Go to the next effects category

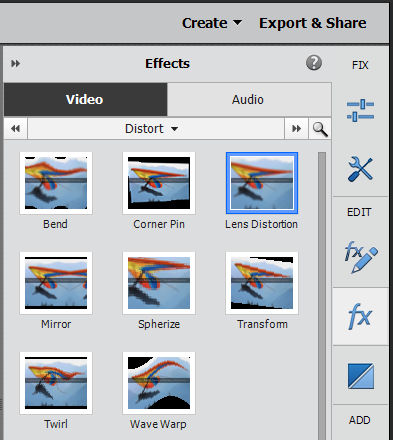pos(296,128)
